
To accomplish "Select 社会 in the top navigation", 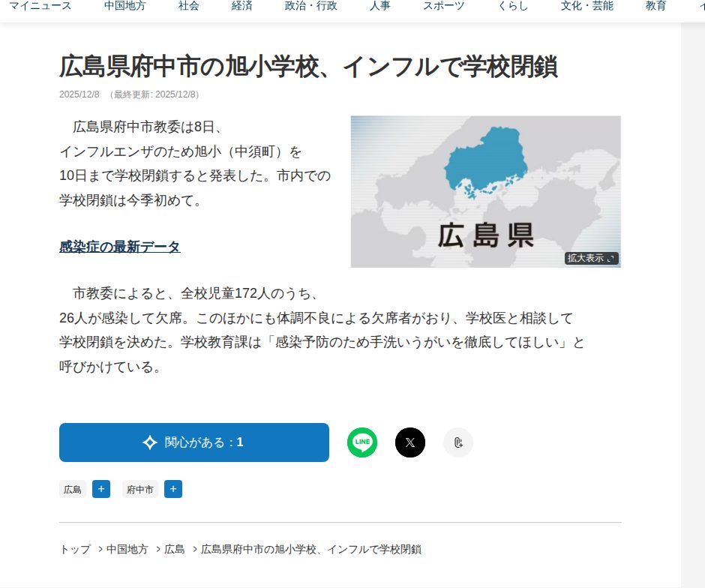I will tap(188, 6).
